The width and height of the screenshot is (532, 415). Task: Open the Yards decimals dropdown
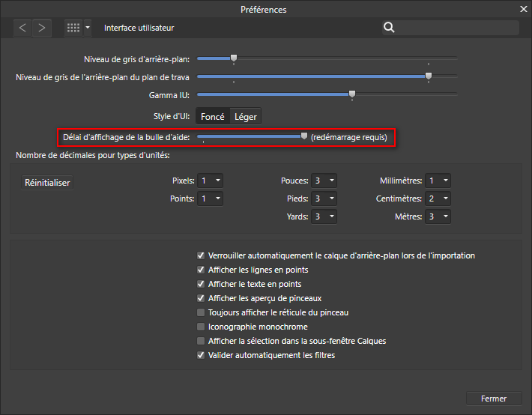coord(324,216)
